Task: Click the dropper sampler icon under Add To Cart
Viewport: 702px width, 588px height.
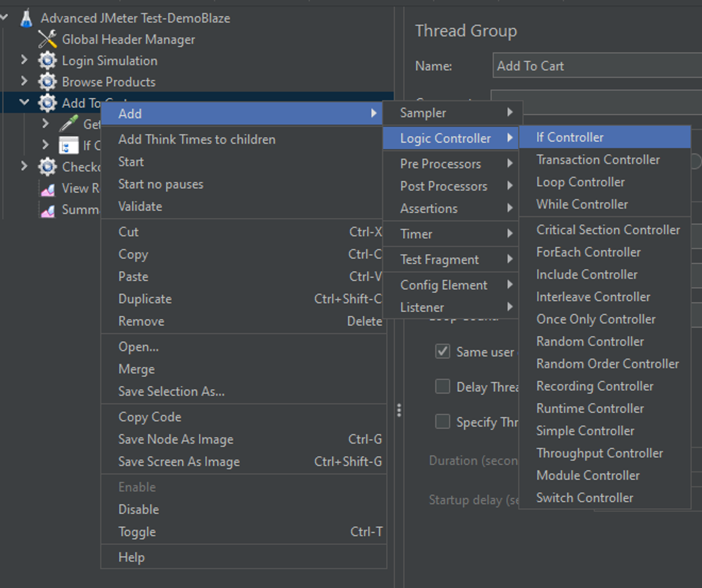Action: coord(69,124)
